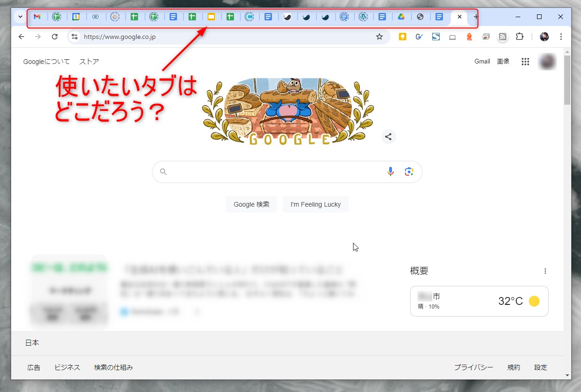Open the Google account avatar
581x392 pixels.
(x=547, y=62)
